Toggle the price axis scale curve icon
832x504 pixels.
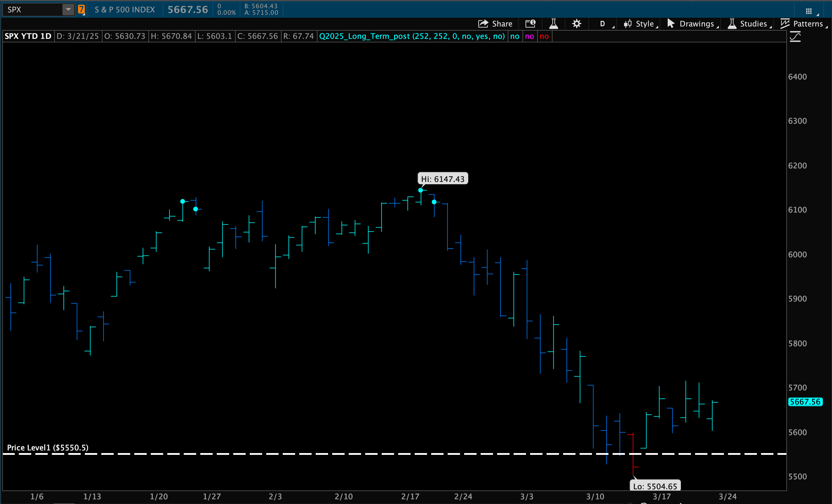pos(795,37)
